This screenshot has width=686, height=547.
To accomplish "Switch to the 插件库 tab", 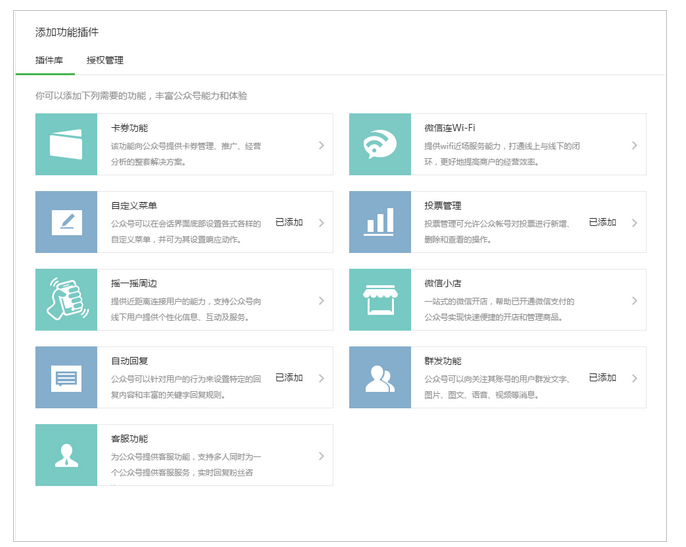I will (49, 61).
